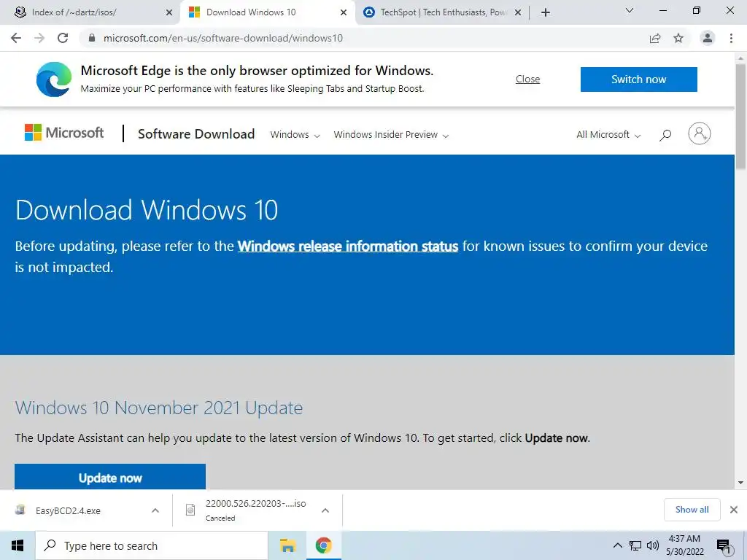The height and width of the screenshot is (560, 747).
Task: Close the Index of /~dartz/isos/ tab
Action: [169, 13]
